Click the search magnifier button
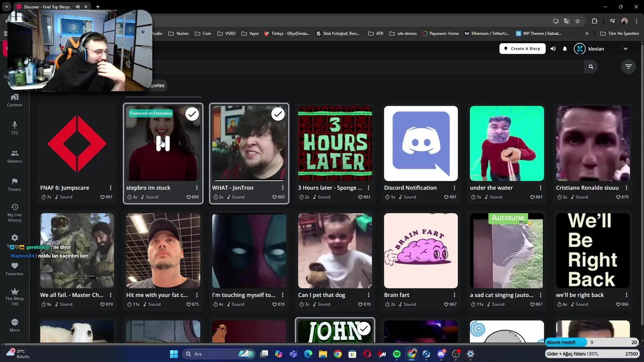Screen dimensions: 644x362 (591, 66)
